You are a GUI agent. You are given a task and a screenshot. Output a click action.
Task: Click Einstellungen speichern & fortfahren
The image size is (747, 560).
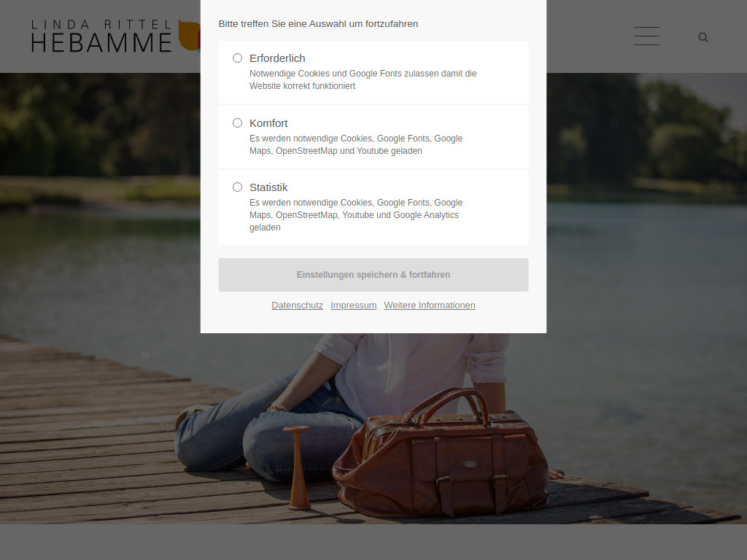(x=373, y=275)
